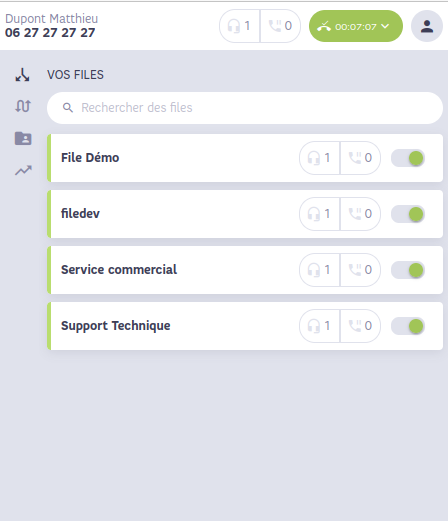Select the Service commercial queue
The width and height of the screenshot is (448, 521).
(x=245, y=270)
